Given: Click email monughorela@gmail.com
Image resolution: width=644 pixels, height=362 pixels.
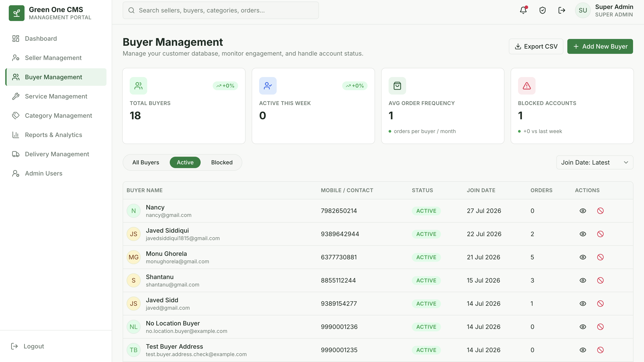Looking at the screenshot, I should click(x=177, y=262).
